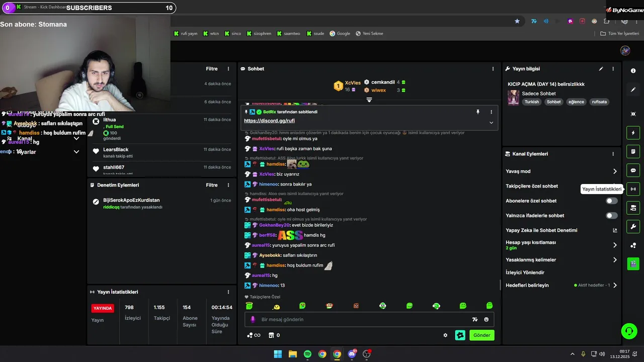This screenshot has height=362, width=644.
Task: Open Yayın İstatistikleri three-dot menu
Action: click(x=228, y=292)
